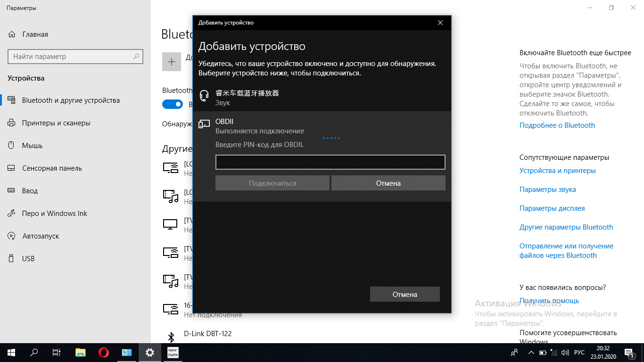The width and height of the screenshot is (644, 362).
Task: Click the bottom Отмена button of the dialog
Action: coord(405,294)
